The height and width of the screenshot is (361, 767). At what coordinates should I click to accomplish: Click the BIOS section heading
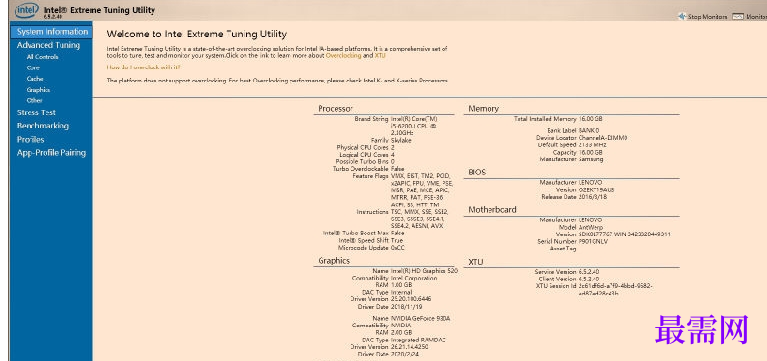click(477, 172)
